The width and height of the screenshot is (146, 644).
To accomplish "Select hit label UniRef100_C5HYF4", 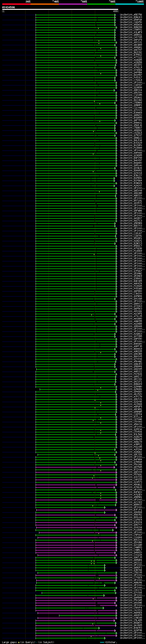I will tap(131, 608).
